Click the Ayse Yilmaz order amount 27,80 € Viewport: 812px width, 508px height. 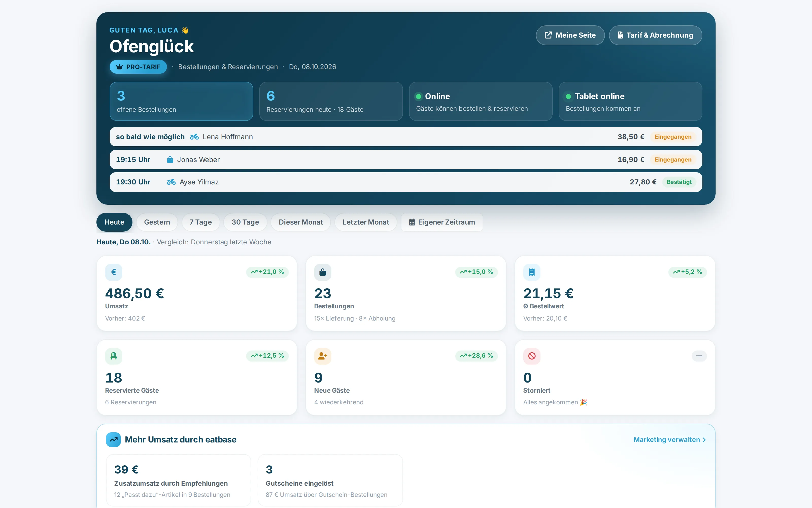click(x=643, y=182)
